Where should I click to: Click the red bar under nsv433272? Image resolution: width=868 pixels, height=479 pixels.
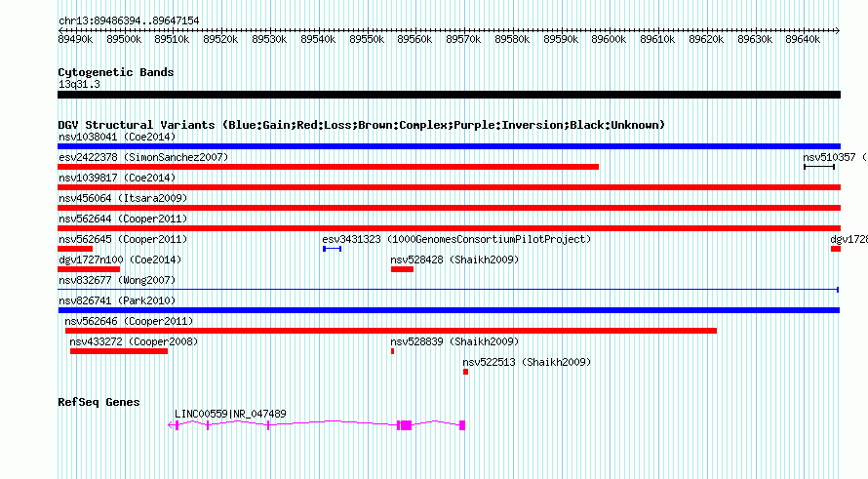click(x=119, y=351)
